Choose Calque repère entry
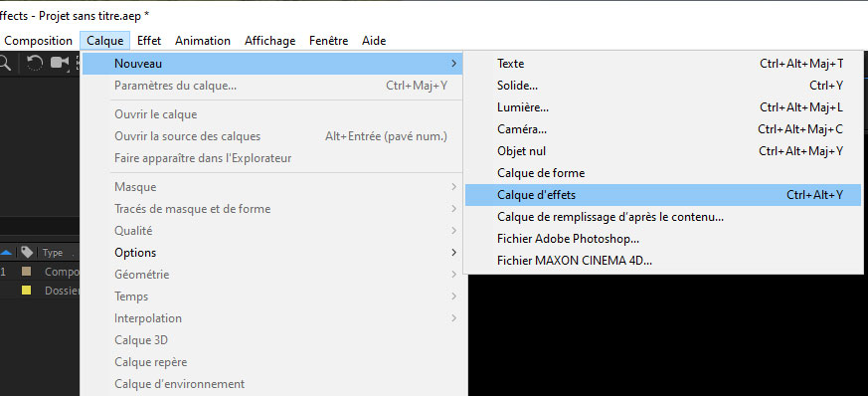The image size is (868, 396). (x=272, y=362)
